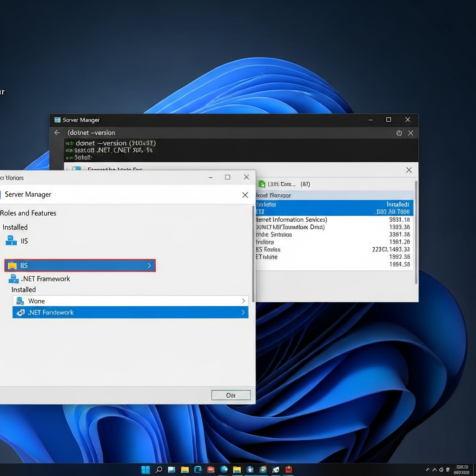Click the refresh icon in the console header

coord(399,132)
